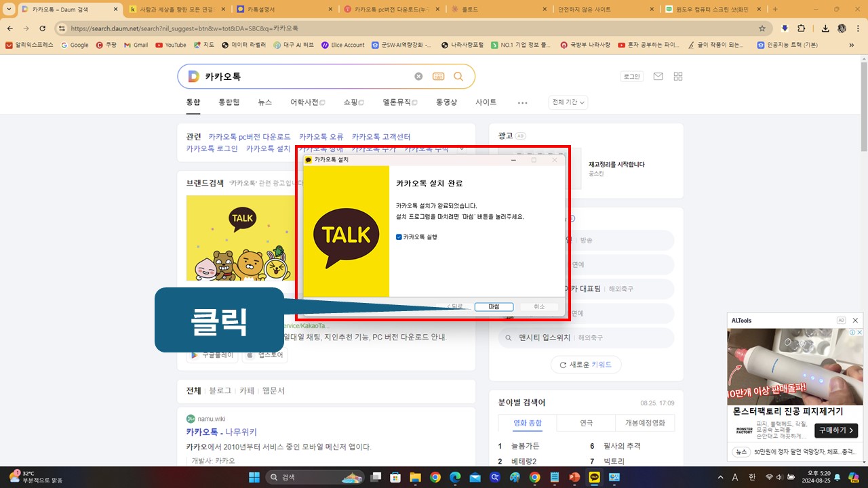
Task: Select the 쇼핑 tab
Action: (x=353, y=102)
